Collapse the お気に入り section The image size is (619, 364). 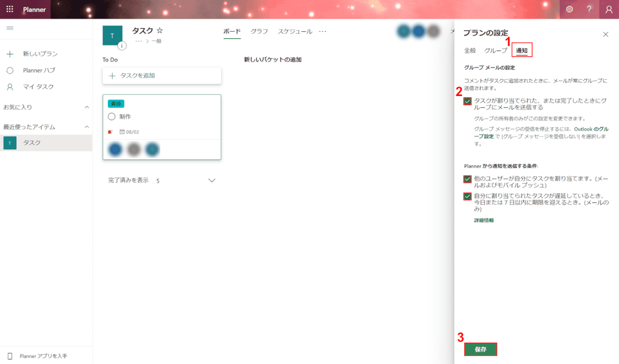[87, 107]
